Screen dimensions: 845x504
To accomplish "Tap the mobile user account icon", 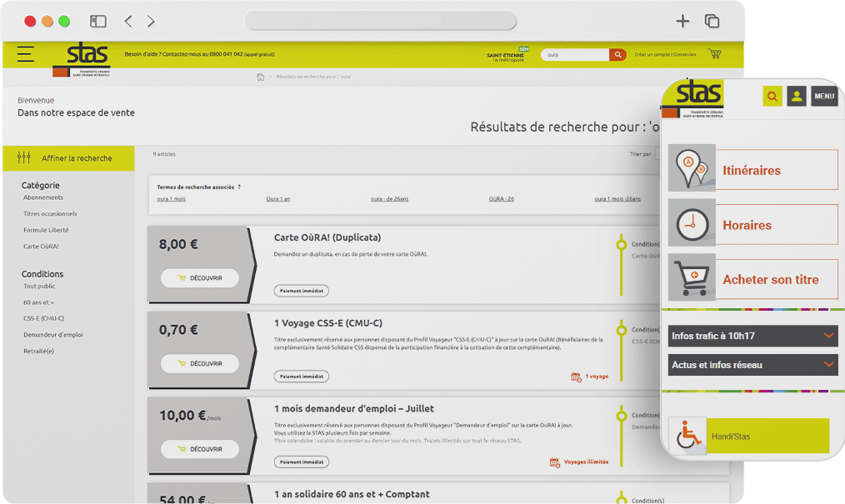I will (797, 97).
